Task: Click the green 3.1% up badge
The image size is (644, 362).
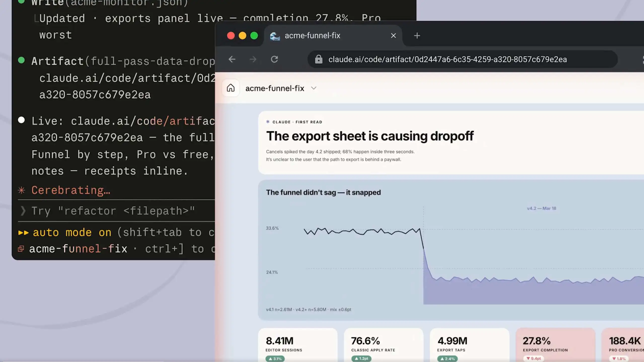Action: 275,358
